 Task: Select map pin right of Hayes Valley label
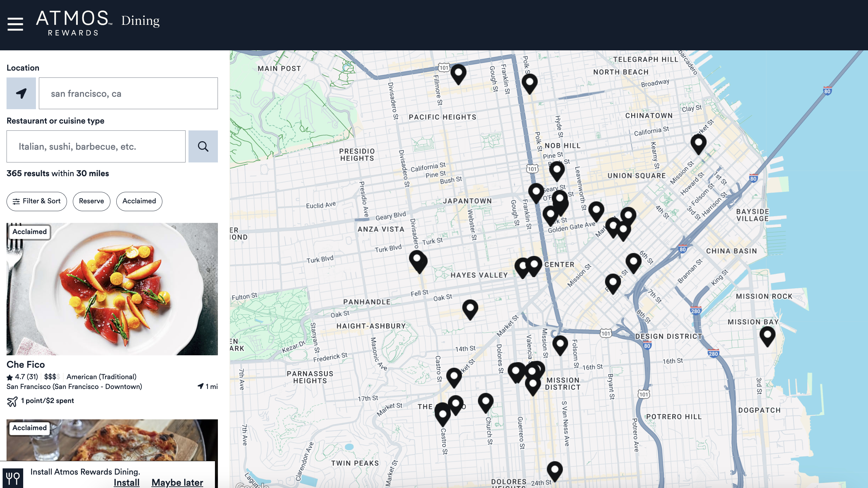click(523, 268)
